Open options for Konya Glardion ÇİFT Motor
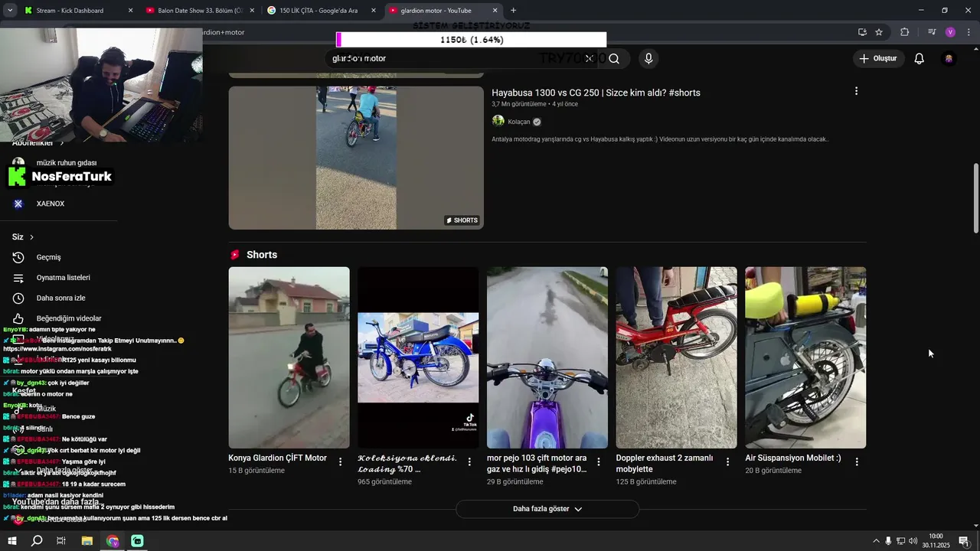Image resolution: width=980 pixels, height=551 pixels. click(341, 462)
